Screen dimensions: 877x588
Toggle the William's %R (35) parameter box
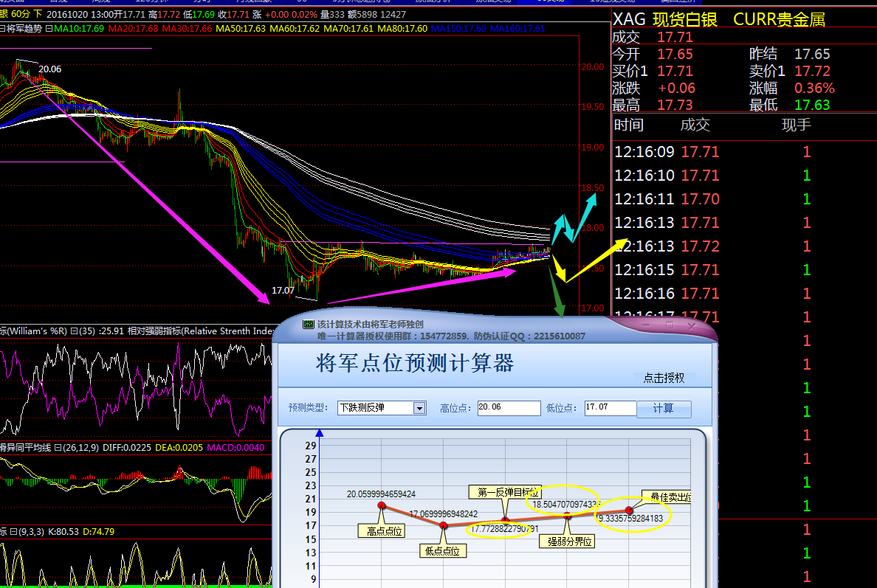tap(74, 331)
